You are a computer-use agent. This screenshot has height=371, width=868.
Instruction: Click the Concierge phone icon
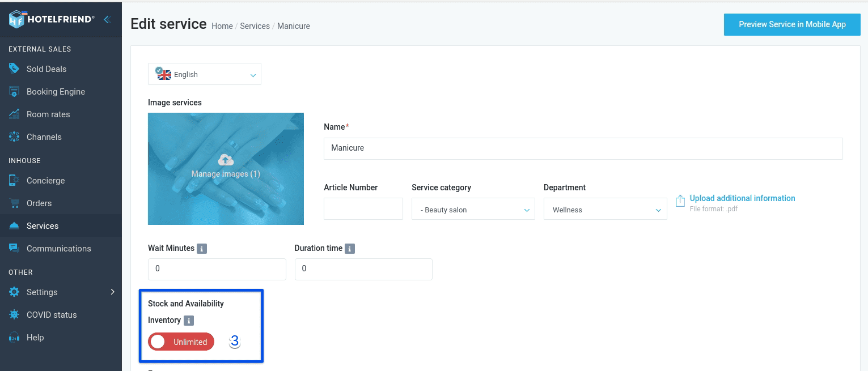tap(14, 180)
